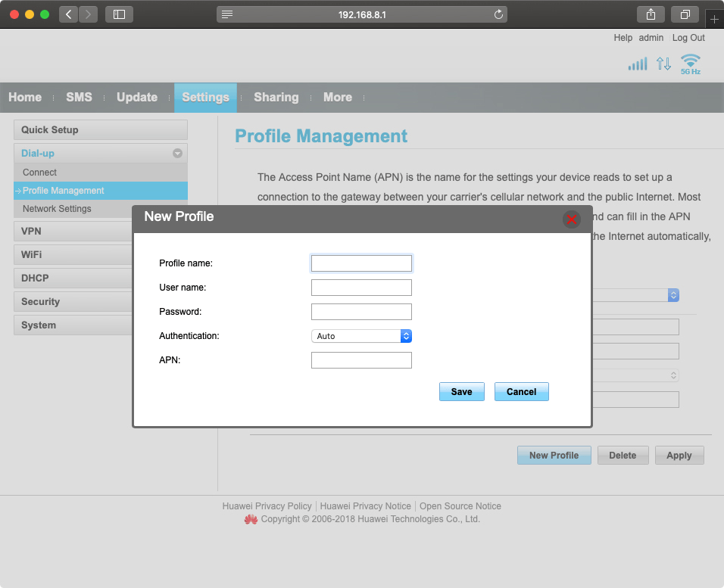
Task: Open the Authentication dropdown set to Auto
Action: click(x=361, y=336)
